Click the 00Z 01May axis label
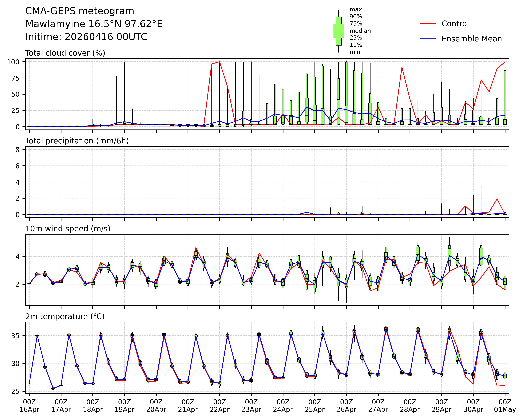The height and width of the screenshot is (420, 523). click(505, 406)
